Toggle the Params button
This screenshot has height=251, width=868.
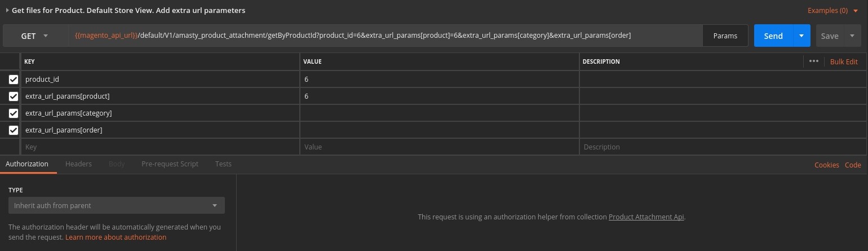click(725, 36)
